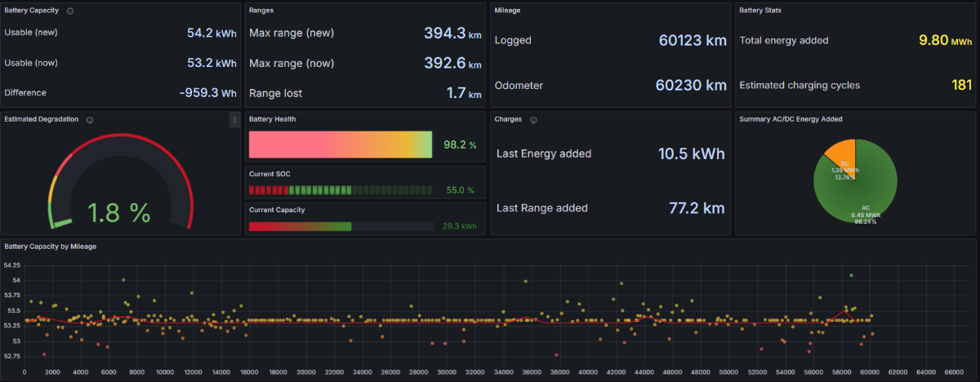Click the Battery Health gradient bar
Viewport: 980px width, 382px height.
[340, 144]
